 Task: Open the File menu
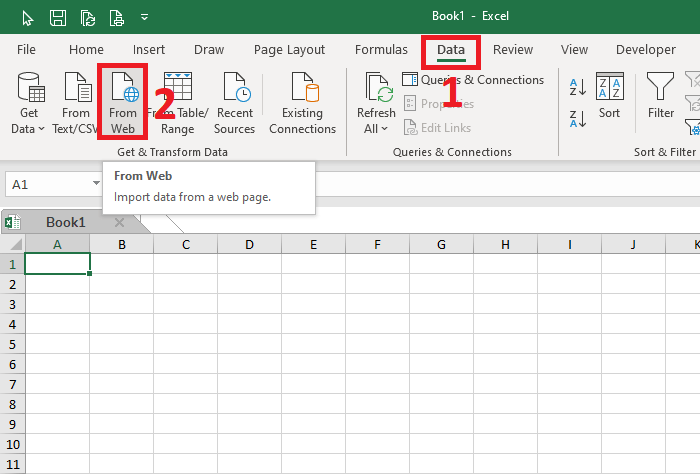click(26, 50)
